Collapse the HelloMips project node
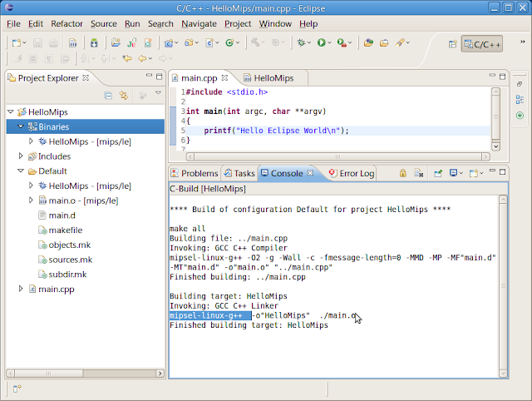The image size is (532, 401). tap(11, 111)
